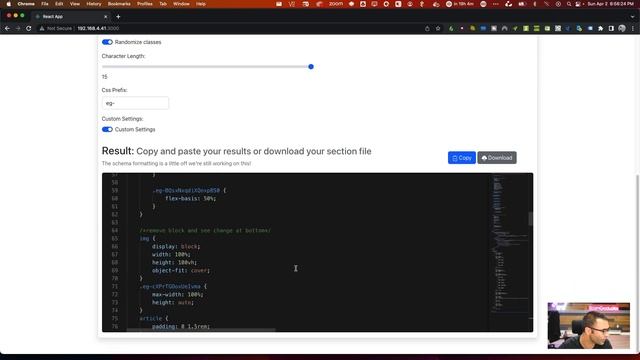Open the File menu

click(x=45, y=4)
